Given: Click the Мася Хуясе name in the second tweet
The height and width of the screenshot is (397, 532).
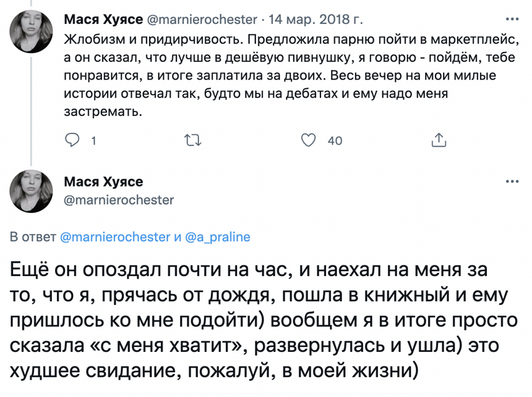Looking at the screenshot, I should [104, 182].
